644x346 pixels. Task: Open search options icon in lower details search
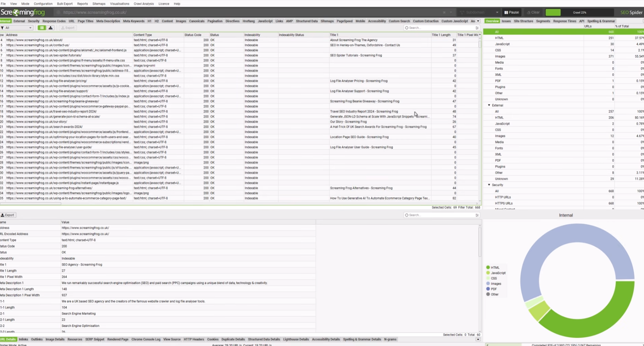click(477, 215)
